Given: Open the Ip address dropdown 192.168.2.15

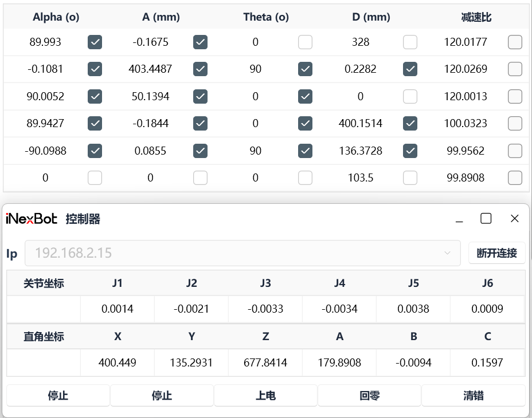Looking at the screenshot, I should [x=242, y=253].
